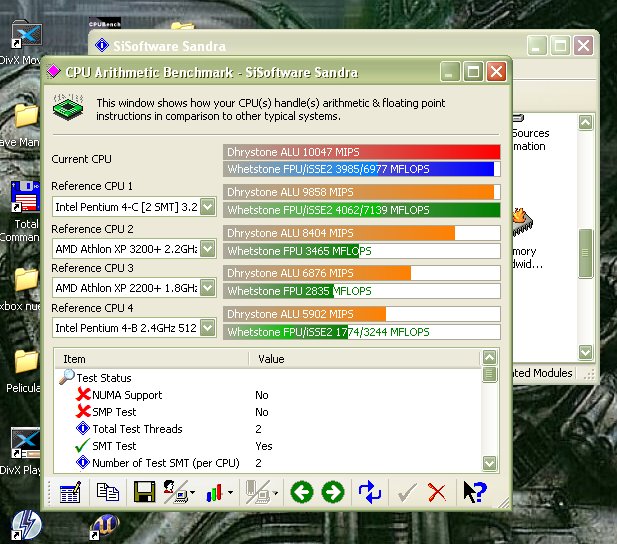The height and width of the screenshot is (544, 617).
Task: Click the grey check mark OK icon
Action: (406, 493)
